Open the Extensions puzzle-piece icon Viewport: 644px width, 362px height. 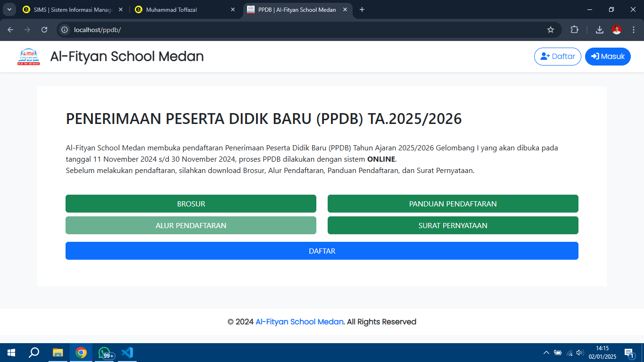(575, 29)
